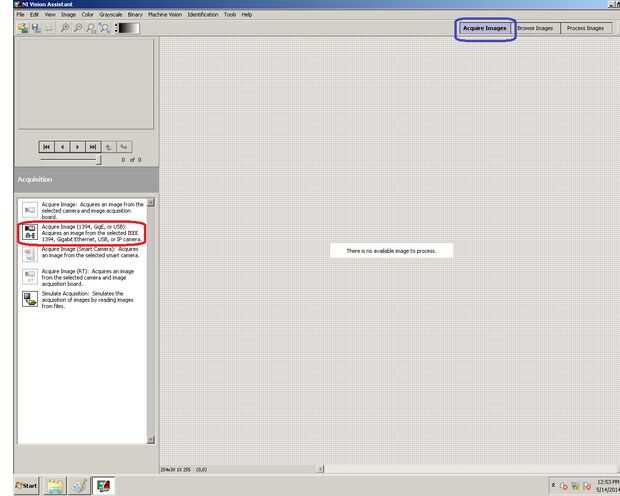The image size is (620, 496).
Task: Open the second pinned taskbar icon
Action: click(x=79, y=486)
